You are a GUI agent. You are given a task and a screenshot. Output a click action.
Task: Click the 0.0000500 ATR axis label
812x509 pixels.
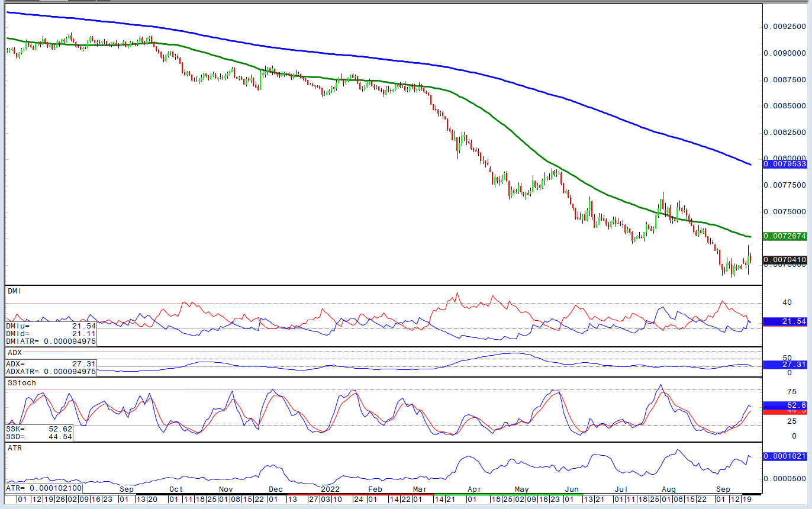click(x=784, y=479)
